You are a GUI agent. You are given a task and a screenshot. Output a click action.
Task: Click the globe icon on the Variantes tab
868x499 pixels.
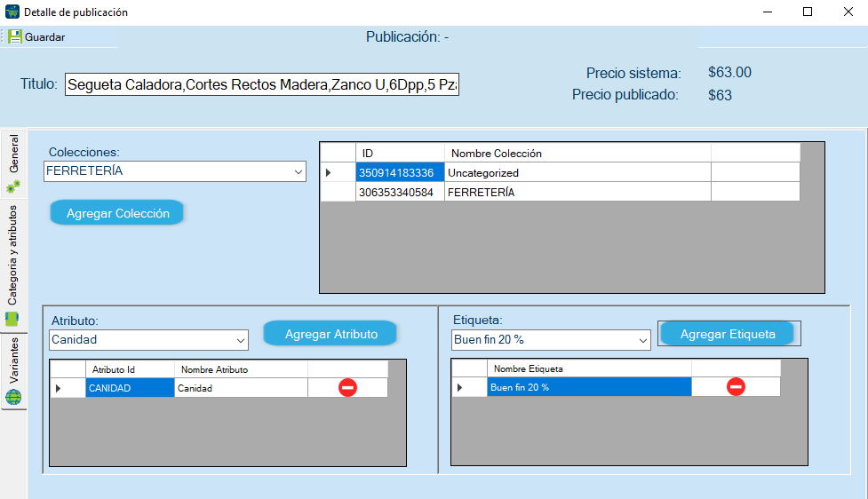13,397
